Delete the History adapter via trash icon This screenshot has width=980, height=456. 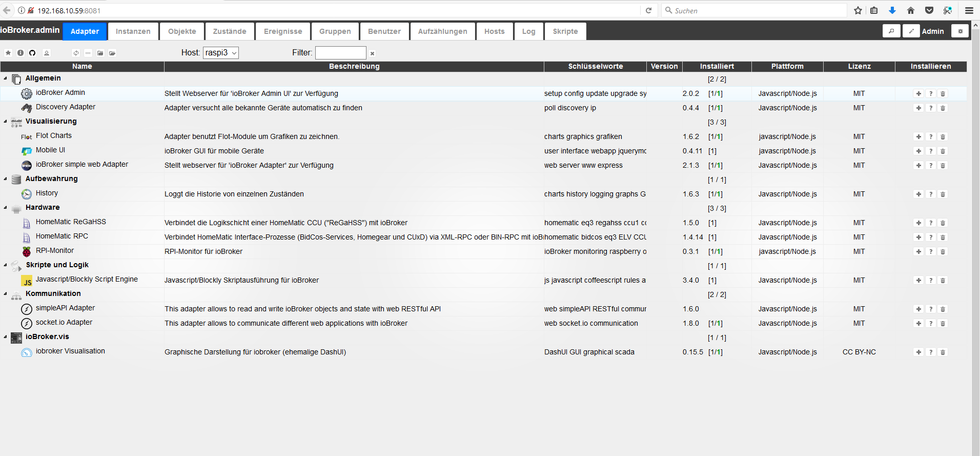tap(943, 194)
